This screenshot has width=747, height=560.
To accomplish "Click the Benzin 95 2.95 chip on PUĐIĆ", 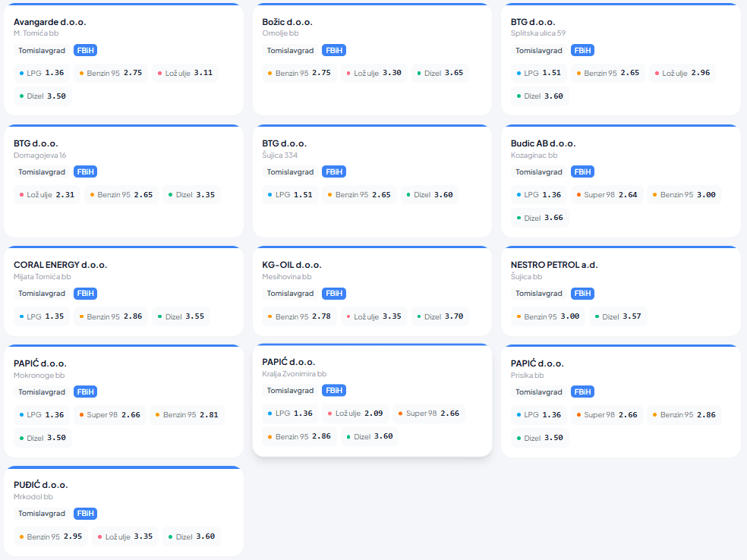I will tap(50, 536).
